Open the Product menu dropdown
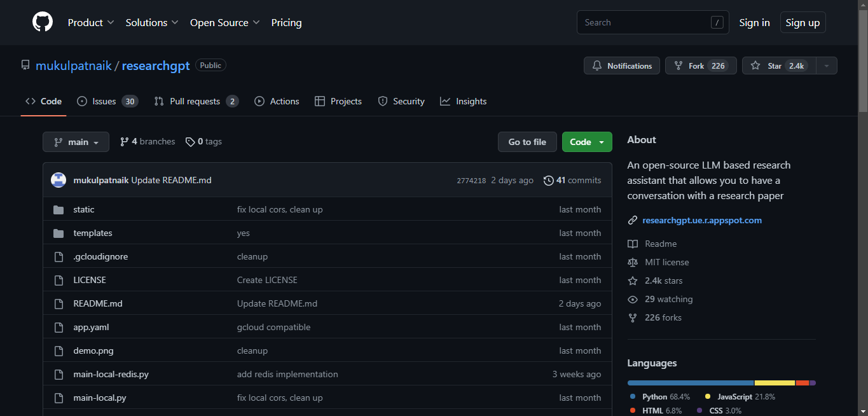868x416 pixels. point(91,22)
